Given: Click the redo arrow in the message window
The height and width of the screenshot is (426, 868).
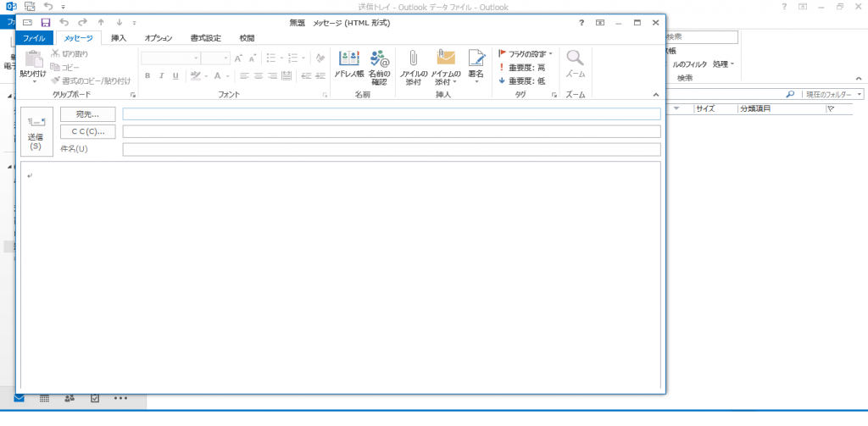Looking at the screenshot, I should 82,23.
